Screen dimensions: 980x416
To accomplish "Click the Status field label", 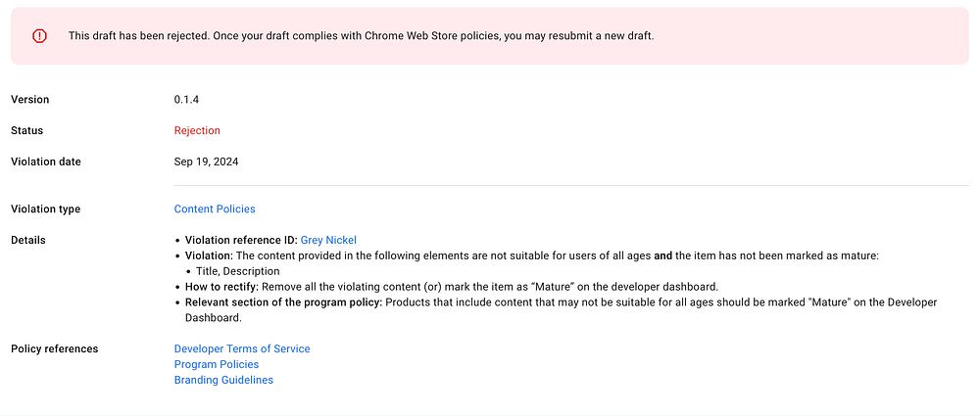I will tap(26, 130).
